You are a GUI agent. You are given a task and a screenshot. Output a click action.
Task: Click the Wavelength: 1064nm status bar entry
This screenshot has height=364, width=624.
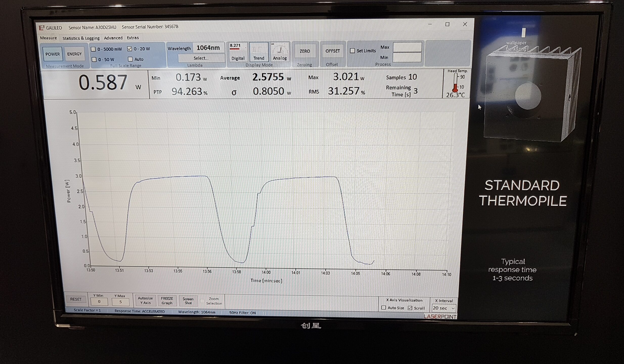pyautogui.click(x=197, y=312)
